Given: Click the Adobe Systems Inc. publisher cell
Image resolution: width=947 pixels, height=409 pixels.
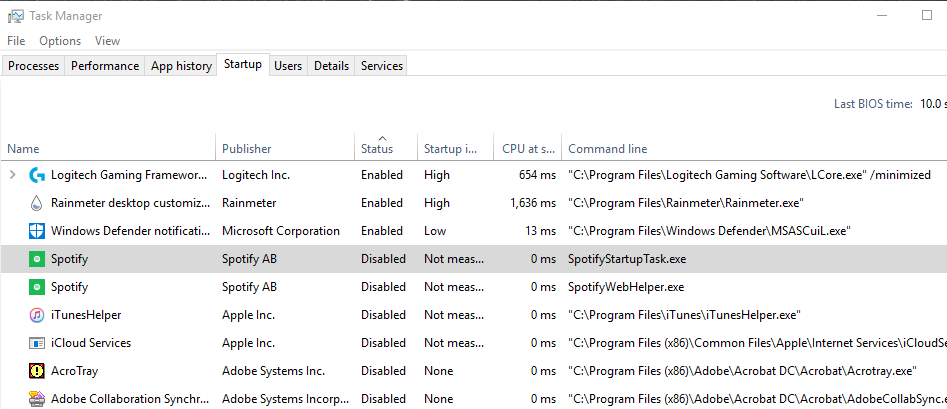Looking at the screenshot, I should coord(274,371).
